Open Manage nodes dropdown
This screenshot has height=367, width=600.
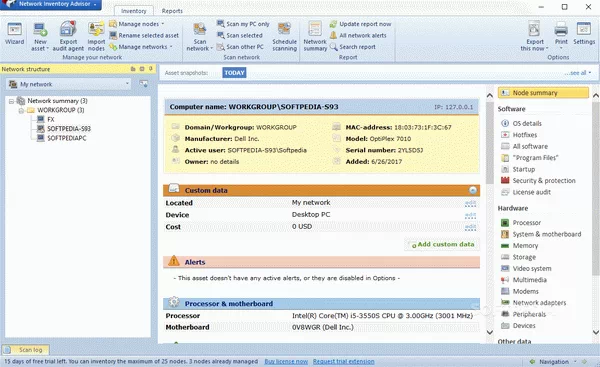pos(137,24)
